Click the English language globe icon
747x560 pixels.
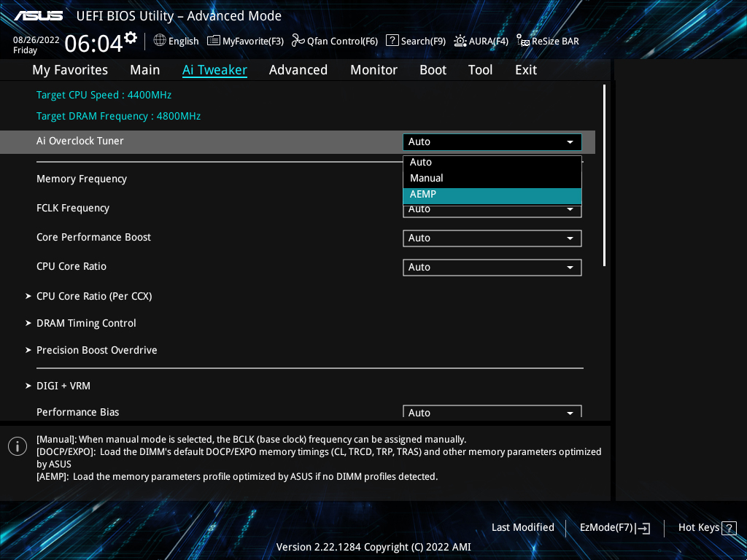(x=160, y=41)
